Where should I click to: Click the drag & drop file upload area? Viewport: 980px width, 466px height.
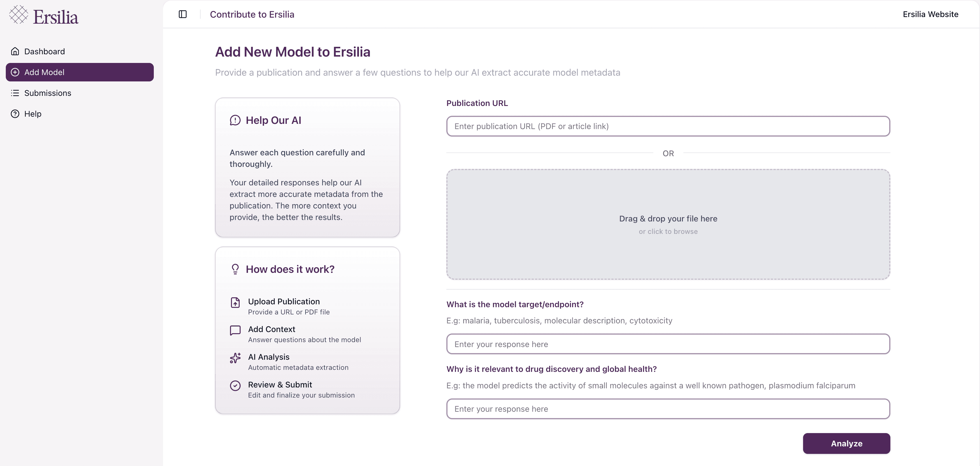[668, 224]
